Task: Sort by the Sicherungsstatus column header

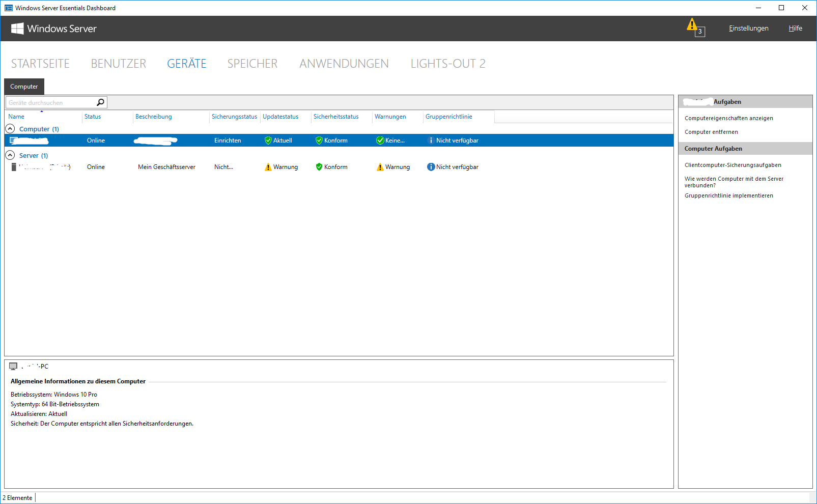Action: point(235,117)
